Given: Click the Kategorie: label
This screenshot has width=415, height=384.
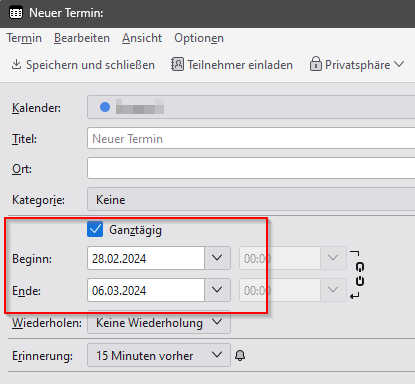Looking at the screenshot, I should coord(38,200).
